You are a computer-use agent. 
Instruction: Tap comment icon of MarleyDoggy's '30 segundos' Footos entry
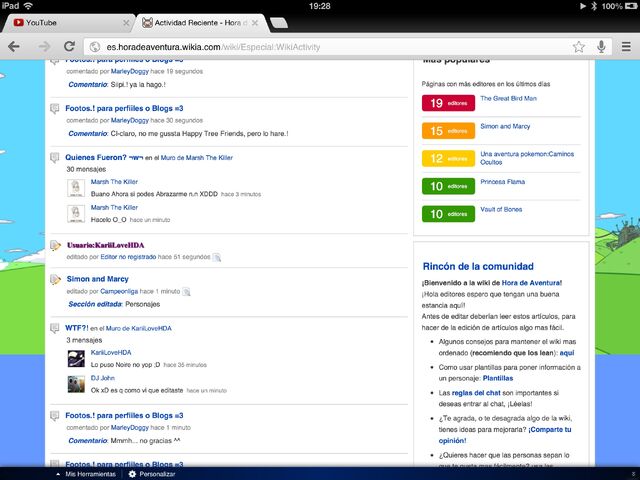point(55,109)
